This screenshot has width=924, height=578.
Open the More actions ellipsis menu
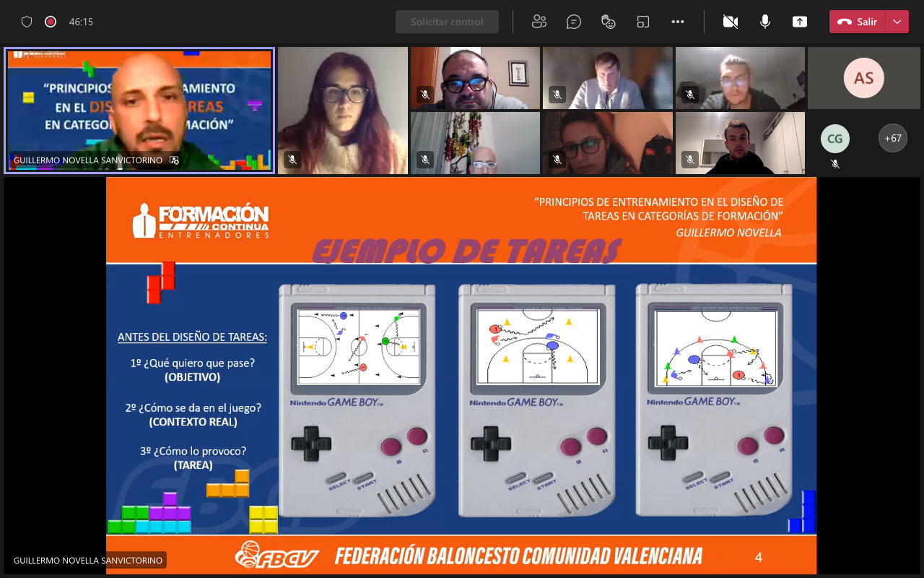click(x=678, y=22)
